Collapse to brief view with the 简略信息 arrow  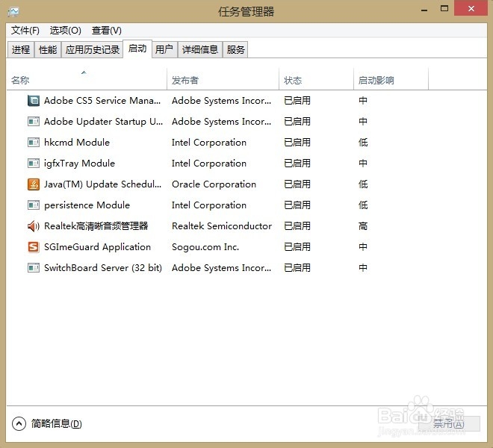coord(19,424)
